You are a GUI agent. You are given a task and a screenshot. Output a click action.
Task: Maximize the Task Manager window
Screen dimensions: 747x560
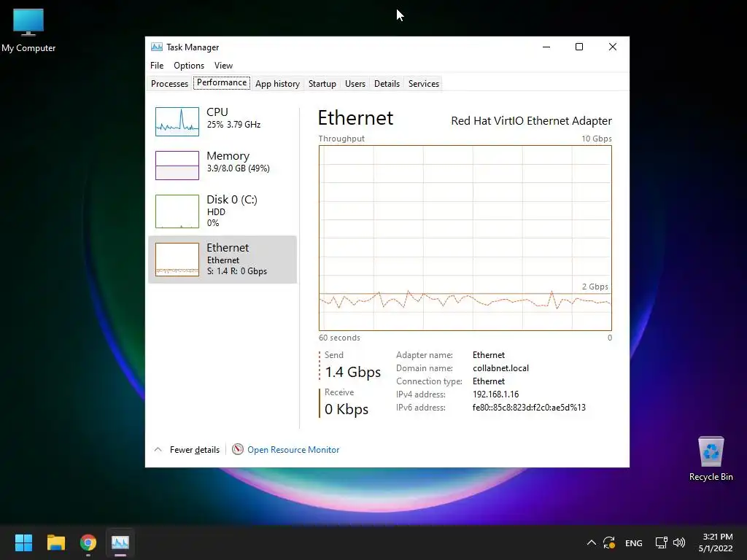579,47
